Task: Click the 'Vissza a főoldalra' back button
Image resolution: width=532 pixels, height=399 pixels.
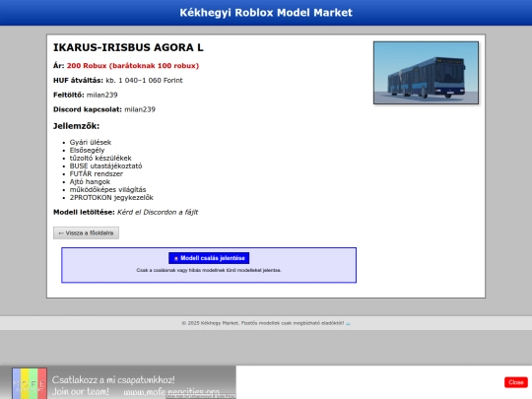Action: click(86, 233)
